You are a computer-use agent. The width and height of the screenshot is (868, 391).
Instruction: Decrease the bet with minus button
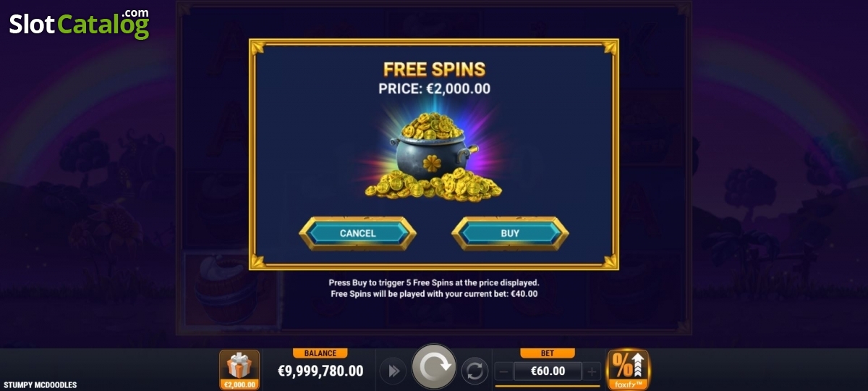[x=503, y=372]
